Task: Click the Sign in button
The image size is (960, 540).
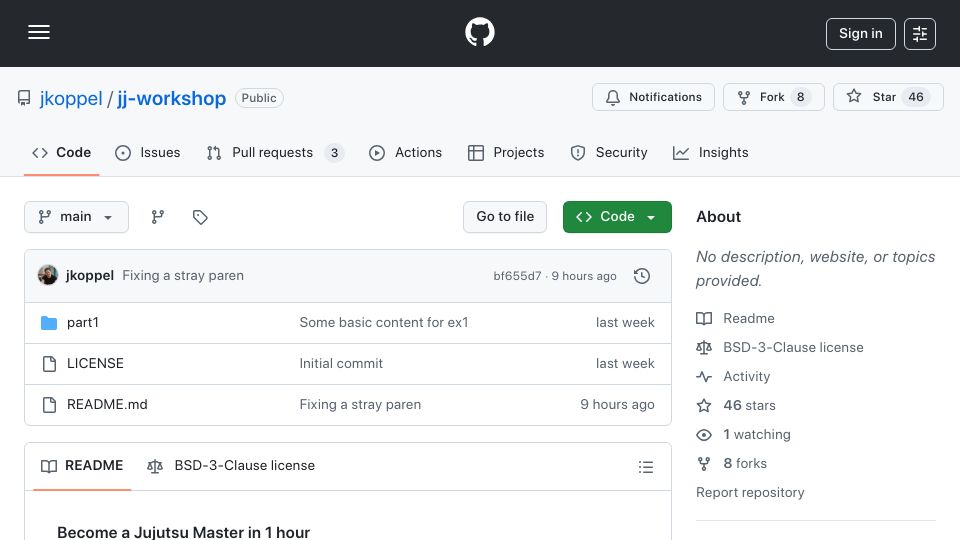Action: pos(860,34)
